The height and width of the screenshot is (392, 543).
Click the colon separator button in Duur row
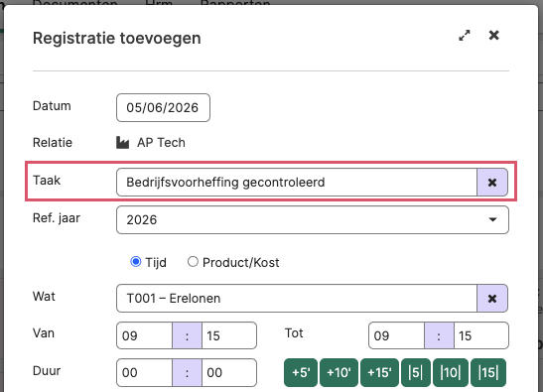click(187, 372)
